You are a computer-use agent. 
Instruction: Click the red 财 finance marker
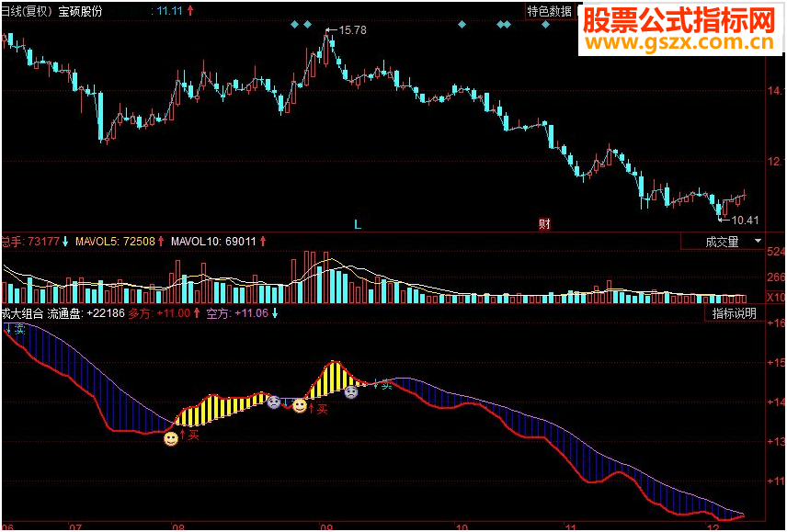tap(544, 224)
